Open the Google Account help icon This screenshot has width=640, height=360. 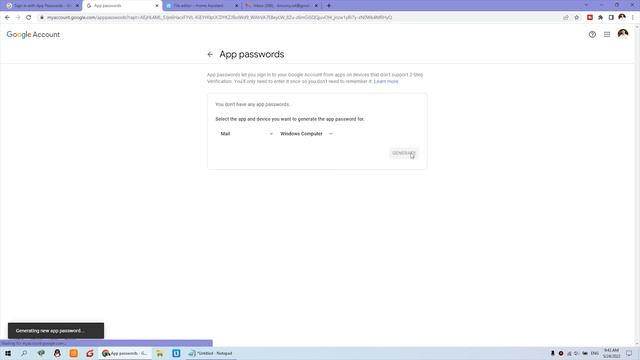[592, 35]
